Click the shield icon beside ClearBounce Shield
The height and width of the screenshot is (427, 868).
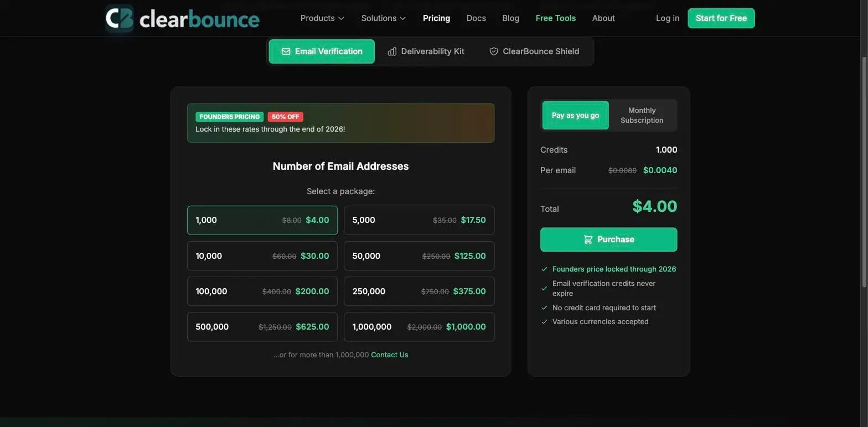[494, 51]
